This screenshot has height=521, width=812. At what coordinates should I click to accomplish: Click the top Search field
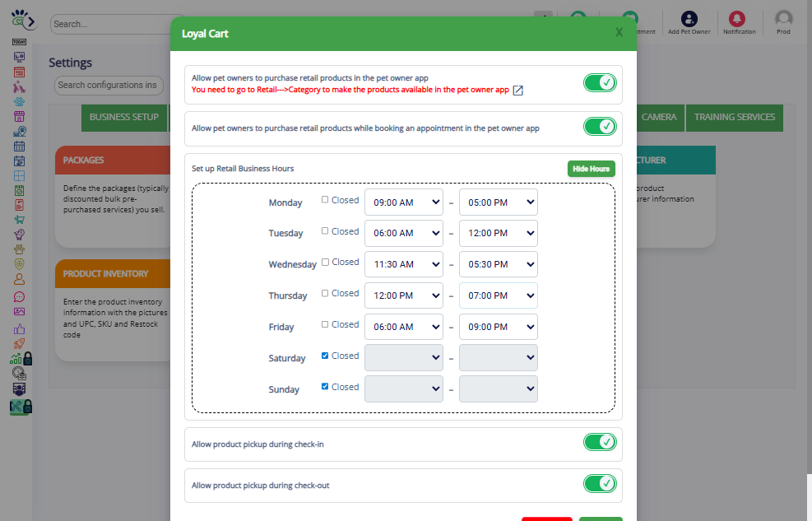(x=111, y=25)
